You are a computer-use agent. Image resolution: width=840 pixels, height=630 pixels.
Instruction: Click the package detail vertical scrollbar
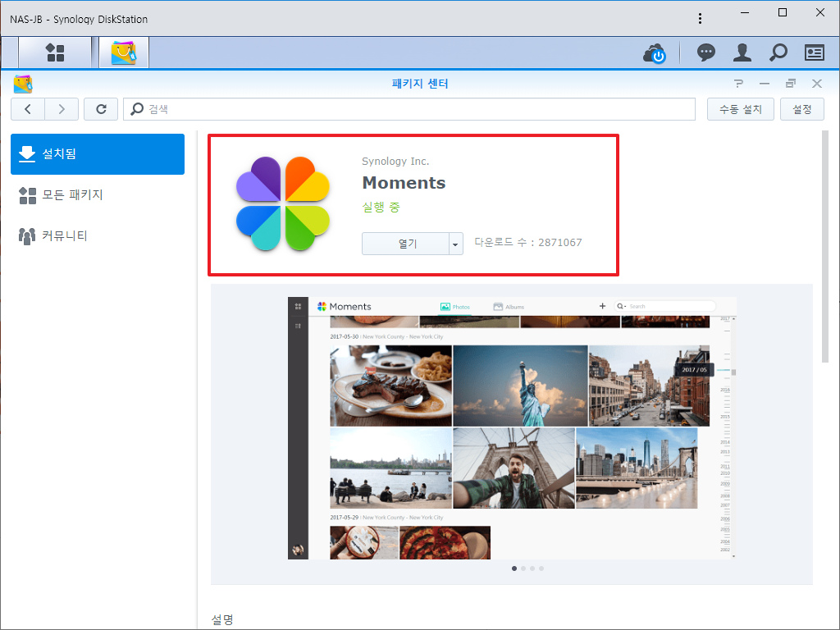825,246
